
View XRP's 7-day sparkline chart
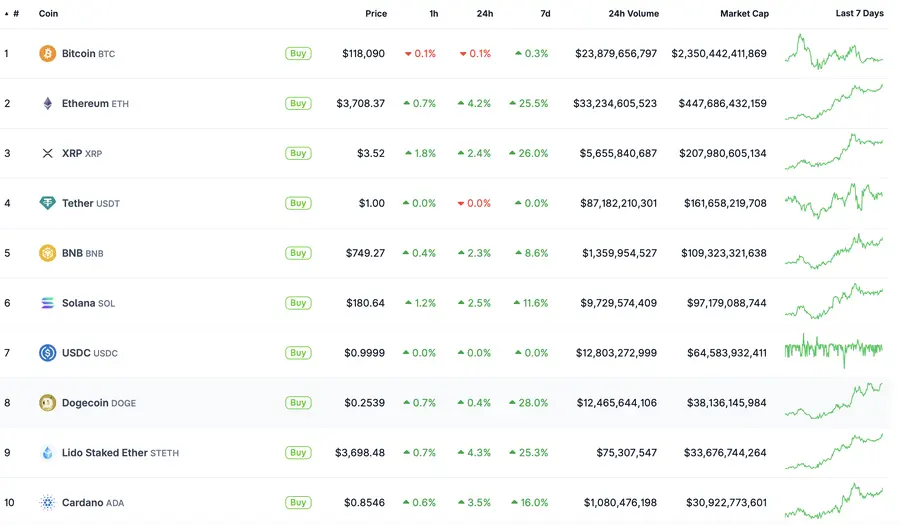coord(834,151)
